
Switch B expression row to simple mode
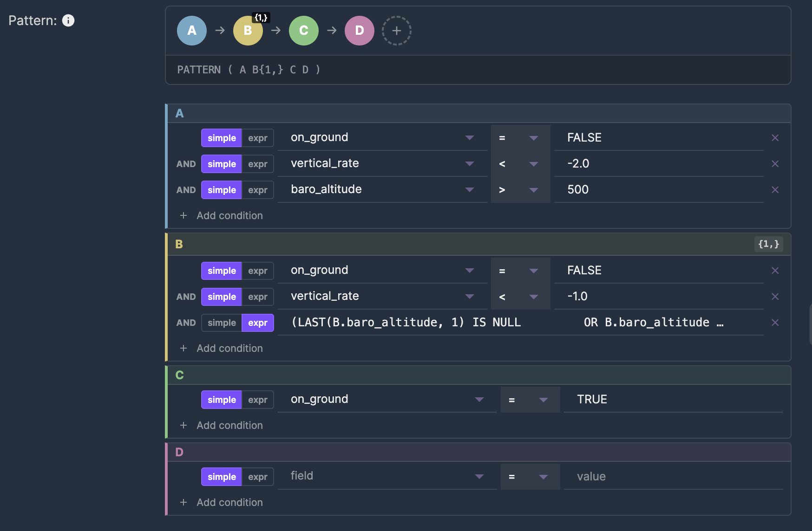[x=222, y=323]
